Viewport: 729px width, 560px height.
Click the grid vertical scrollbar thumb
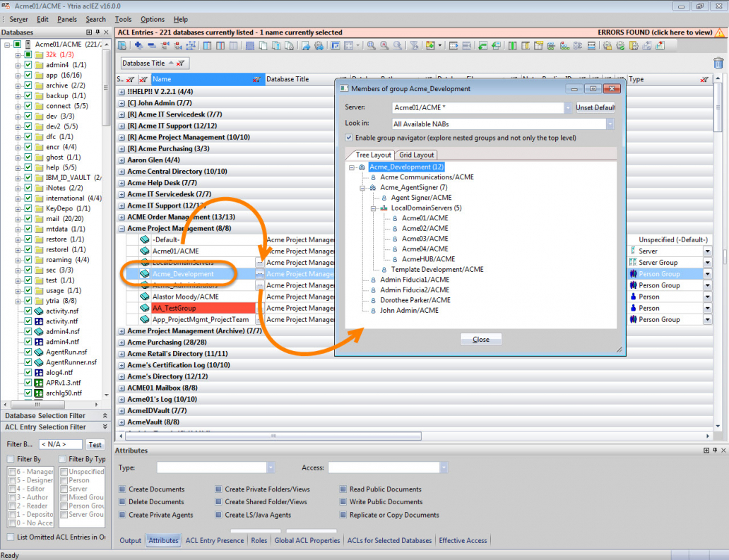718,107
